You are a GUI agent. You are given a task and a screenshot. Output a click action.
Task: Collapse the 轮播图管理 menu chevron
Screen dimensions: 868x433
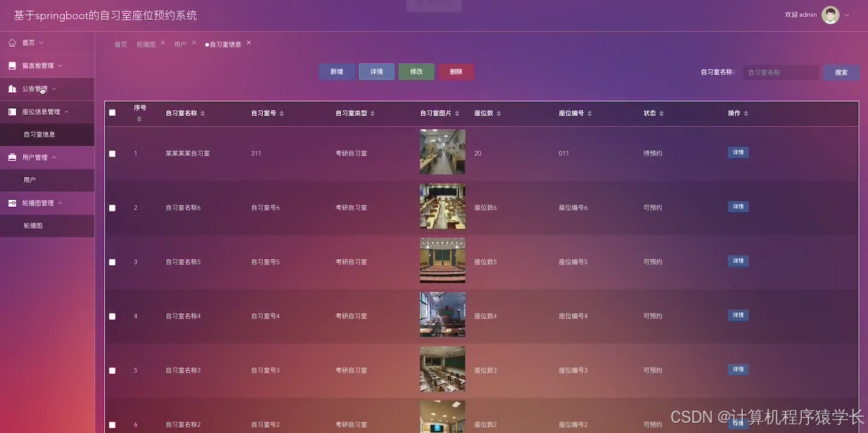60,203
